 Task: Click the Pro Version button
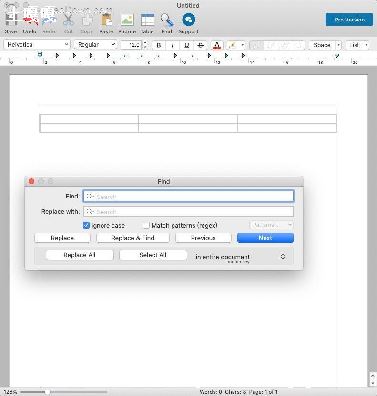point(349,20)
